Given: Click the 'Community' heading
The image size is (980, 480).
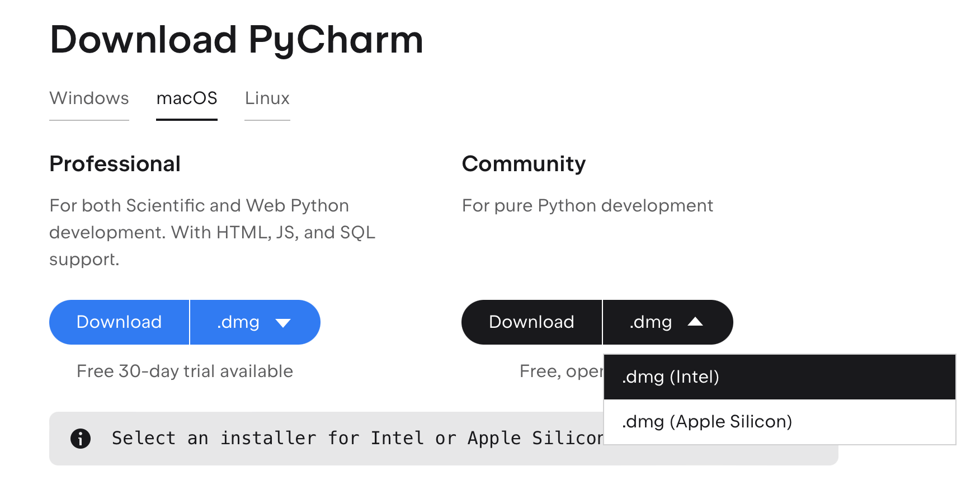Looking at the screenshot, I should click(x=524, y=164).
